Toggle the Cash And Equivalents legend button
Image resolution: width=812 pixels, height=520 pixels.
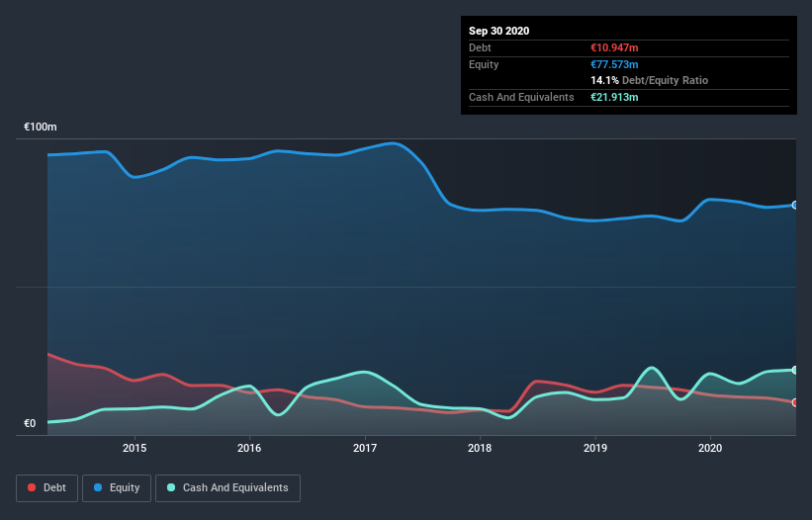227,488
